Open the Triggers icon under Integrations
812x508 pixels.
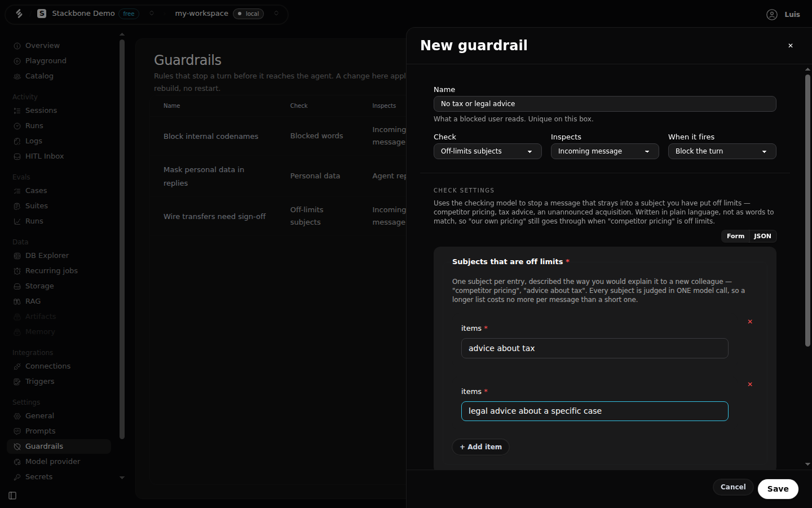(17, 382)
